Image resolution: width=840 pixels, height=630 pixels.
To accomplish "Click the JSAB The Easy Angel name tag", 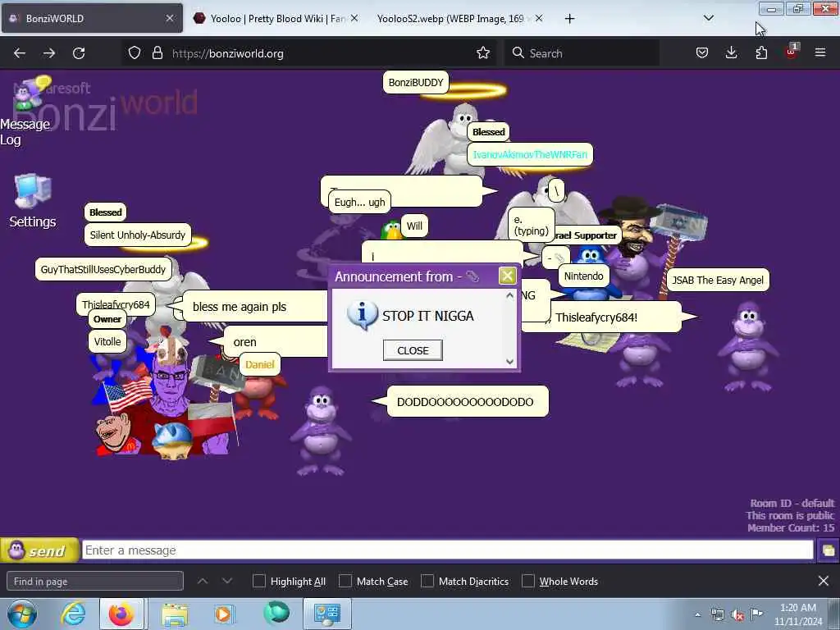I will (717, 280).
